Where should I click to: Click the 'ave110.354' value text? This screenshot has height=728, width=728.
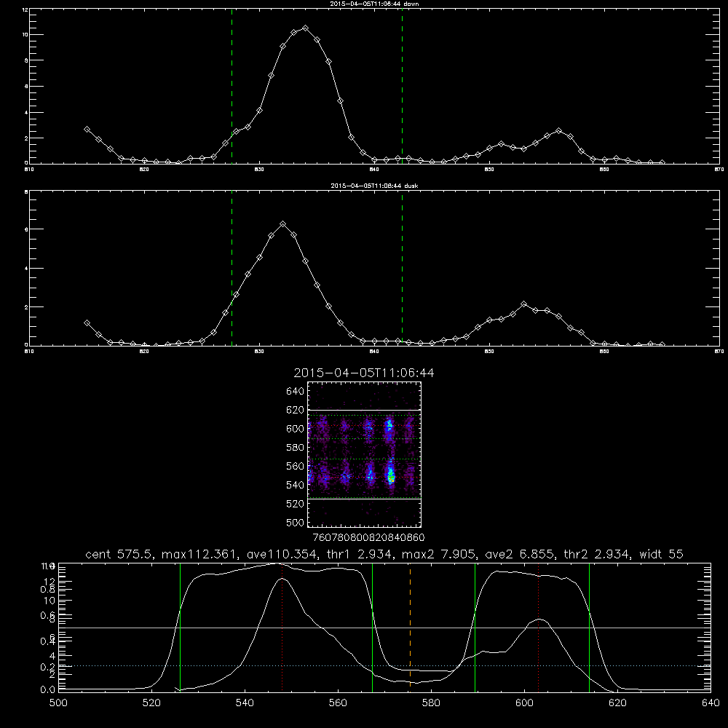pos(284,554)
